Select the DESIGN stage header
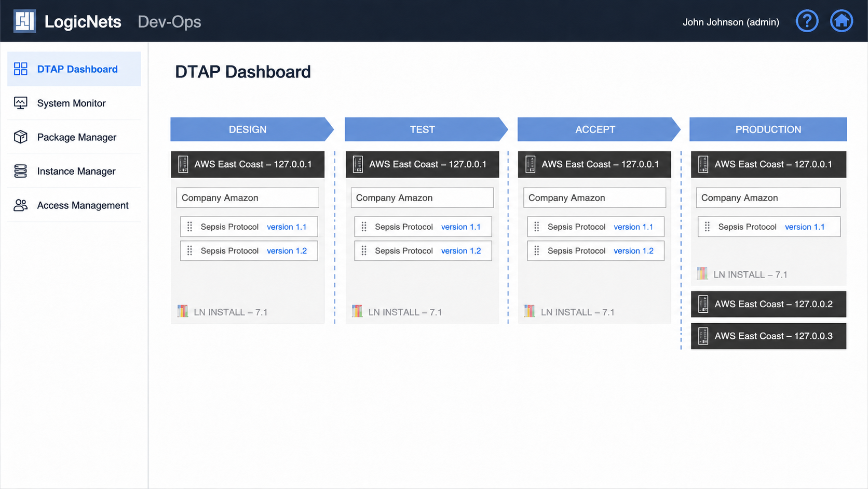Viewport: 868px width, 489px height. (x=252, y=129)
